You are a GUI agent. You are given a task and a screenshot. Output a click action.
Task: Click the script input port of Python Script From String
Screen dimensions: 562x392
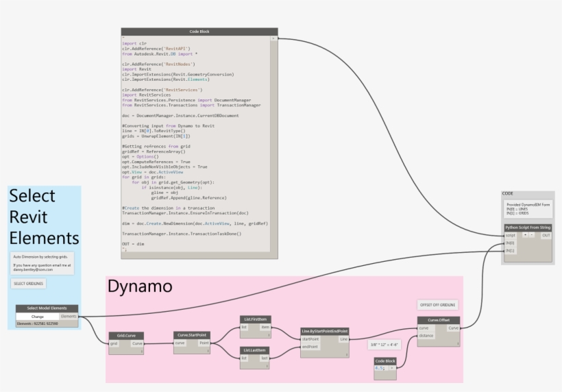511,236
